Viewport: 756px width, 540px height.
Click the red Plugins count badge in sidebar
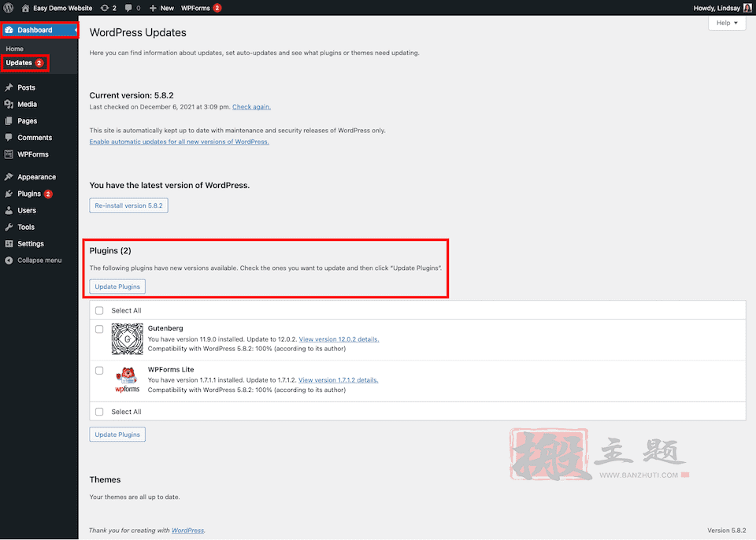coord(48,194)
